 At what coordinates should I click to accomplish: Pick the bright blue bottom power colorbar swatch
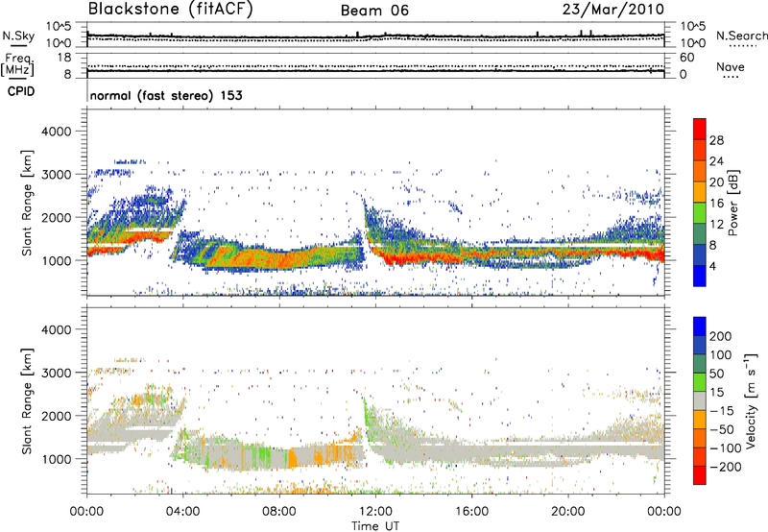700,277
